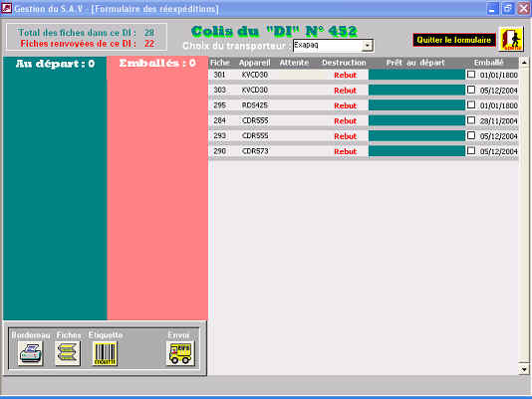Click Quitter le formulaire button
This screenshot has height=399, width=532.
point(454,40)
